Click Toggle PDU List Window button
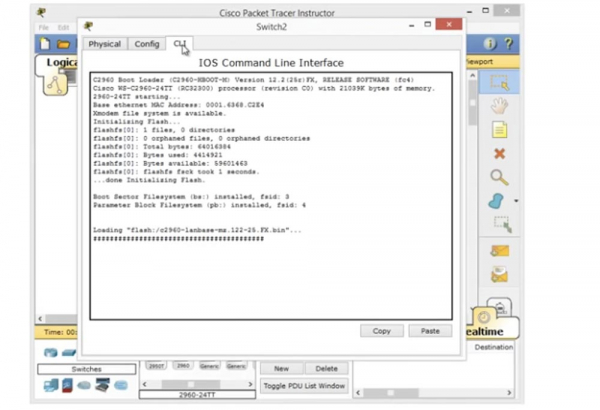This screenshot has width=600, height=410. [303, 385]
